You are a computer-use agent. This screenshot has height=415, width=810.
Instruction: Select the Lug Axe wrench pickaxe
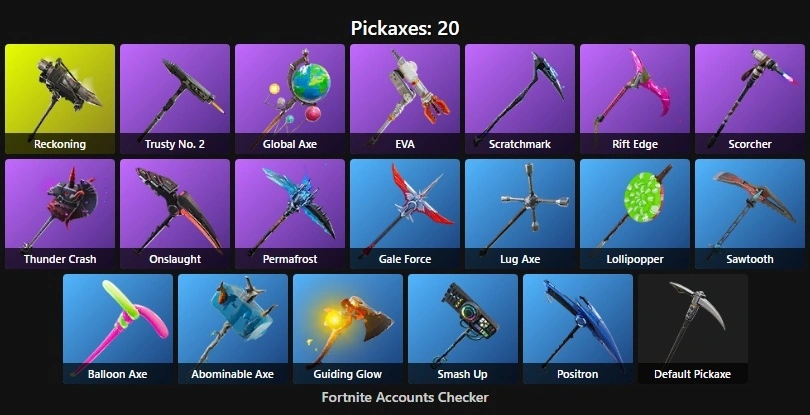coord(520,214)
